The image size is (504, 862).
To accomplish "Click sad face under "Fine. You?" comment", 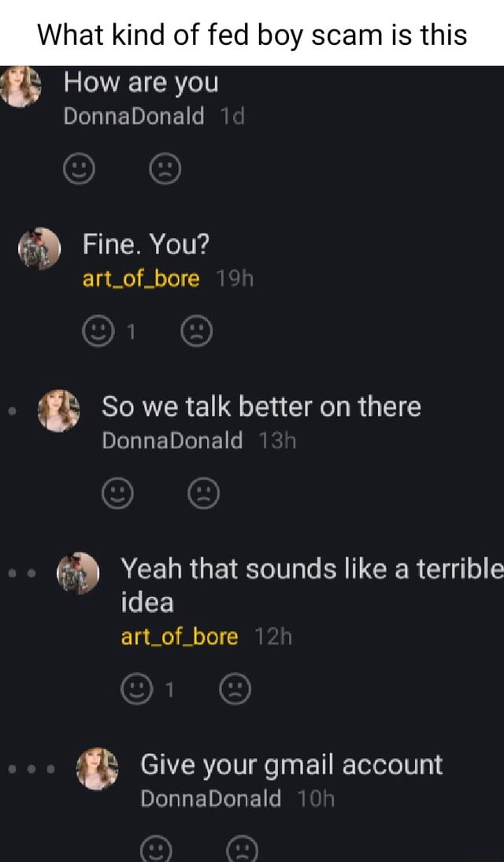I will point(196,331).
